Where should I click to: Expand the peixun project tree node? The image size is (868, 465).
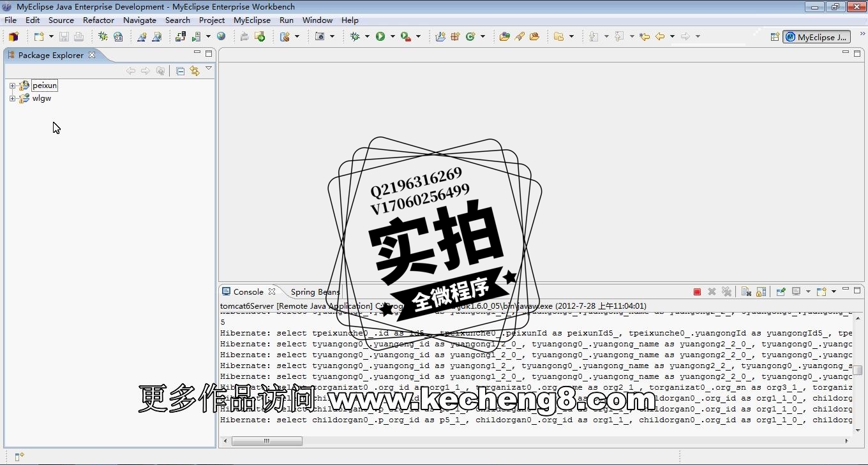(x=12, y=85)
